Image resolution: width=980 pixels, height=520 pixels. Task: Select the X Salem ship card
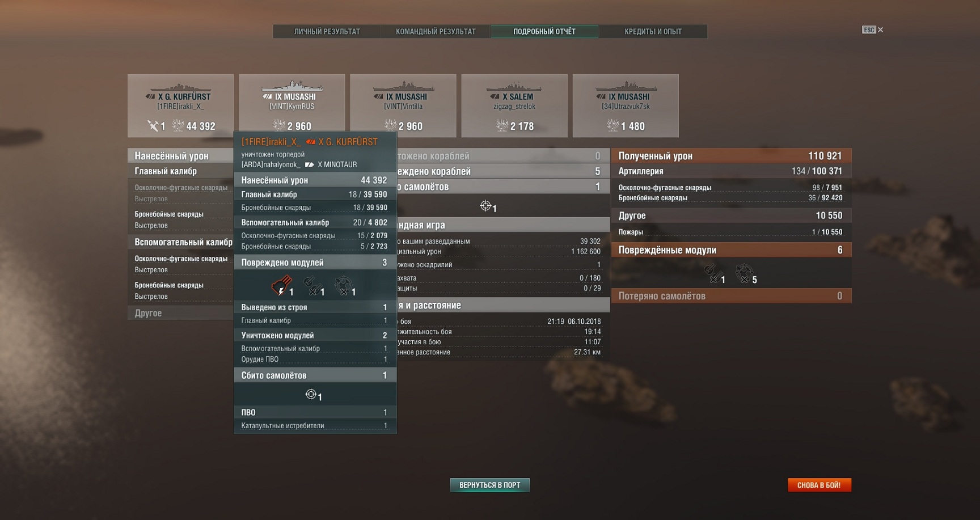514,105
